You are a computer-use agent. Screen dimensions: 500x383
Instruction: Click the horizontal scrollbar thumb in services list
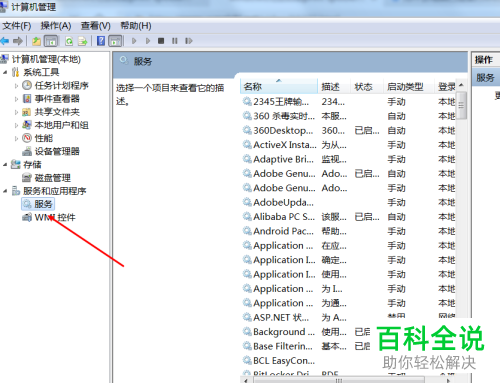coord(338,380)
